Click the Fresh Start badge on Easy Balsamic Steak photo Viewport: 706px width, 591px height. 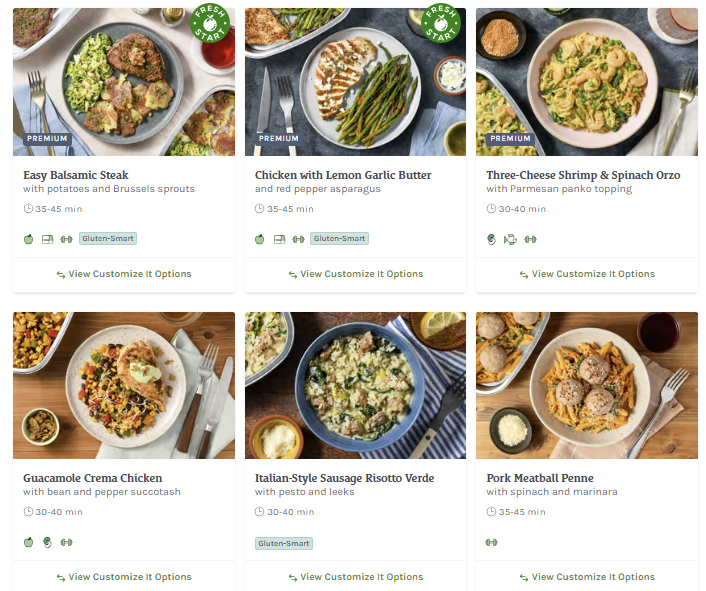coord(211,23)
